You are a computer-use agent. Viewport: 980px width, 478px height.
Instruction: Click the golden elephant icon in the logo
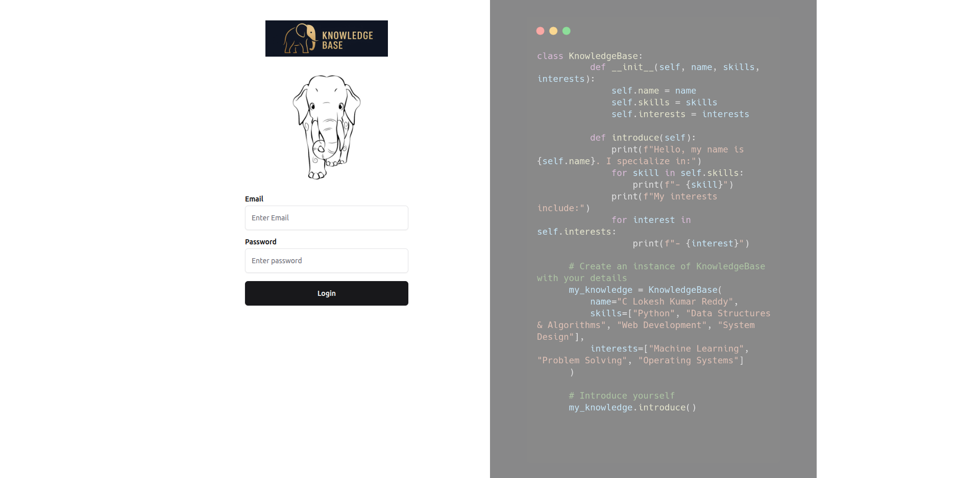(300, 38)
